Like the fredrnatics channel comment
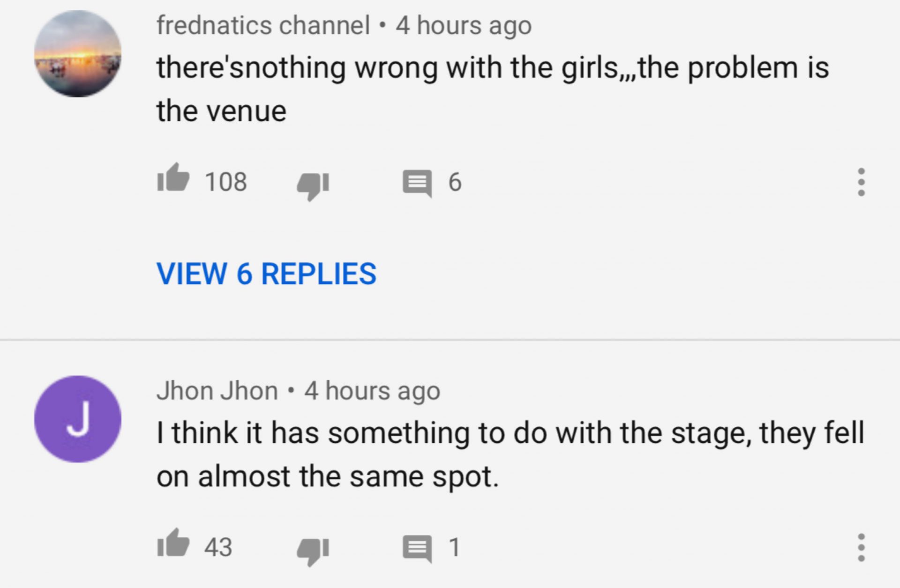The image size is (900, 588). (173, 179)
